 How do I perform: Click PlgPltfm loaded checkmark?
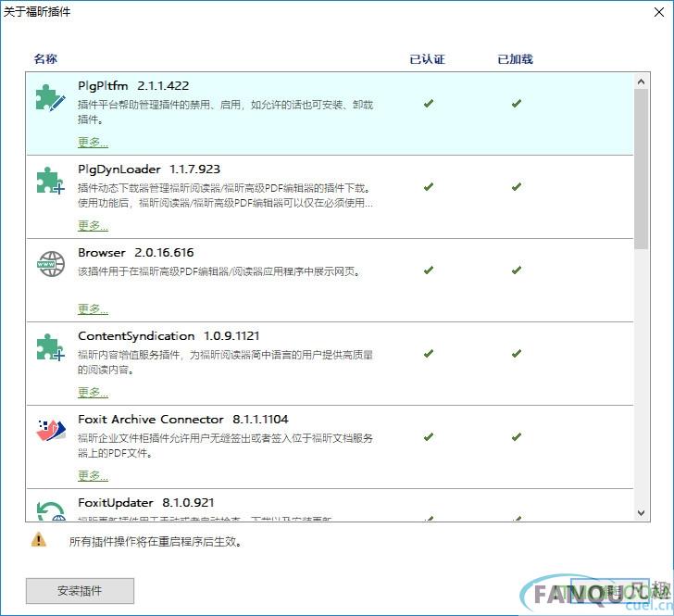click(x=517, y=103)
